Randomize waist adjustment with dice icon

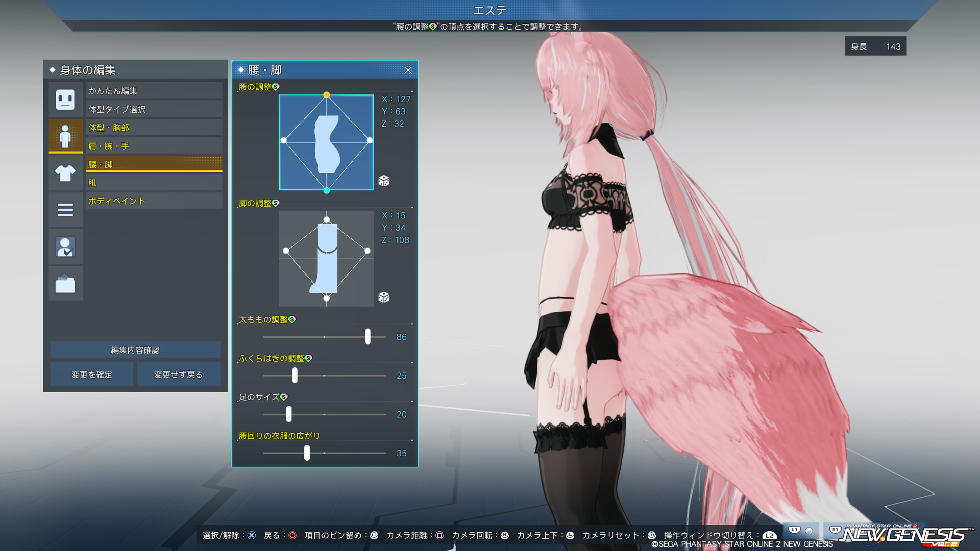[384, 181]
